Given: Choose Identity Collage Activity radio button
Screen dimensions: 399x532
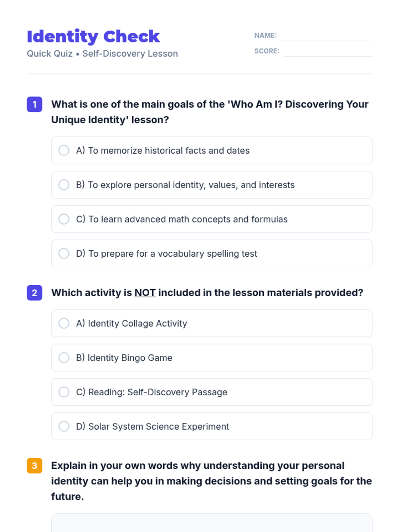Looking at the screenshot, I should point(64,323).
